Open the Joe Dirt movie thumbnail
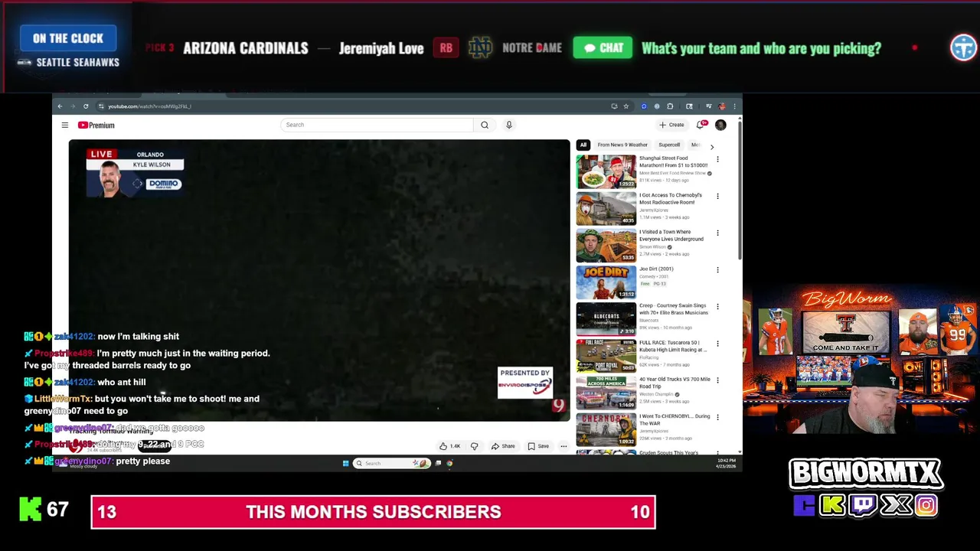 click(606, 282)
